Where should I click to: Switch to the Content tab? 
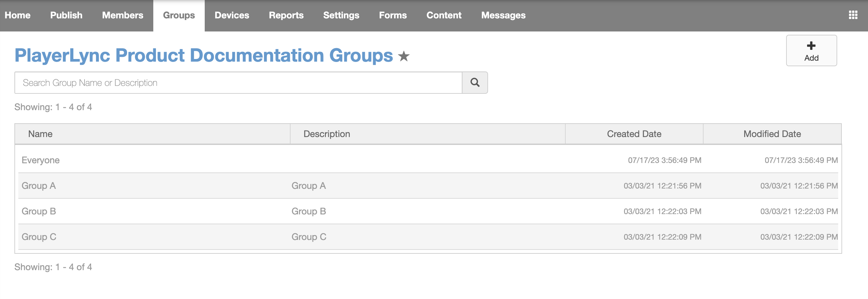444,15
